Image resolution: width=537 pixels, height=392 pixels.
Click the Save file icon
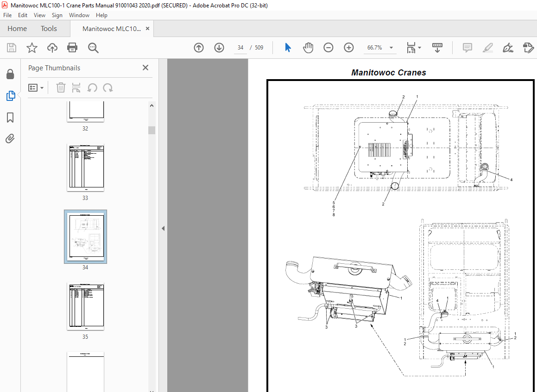pos(11,48)
